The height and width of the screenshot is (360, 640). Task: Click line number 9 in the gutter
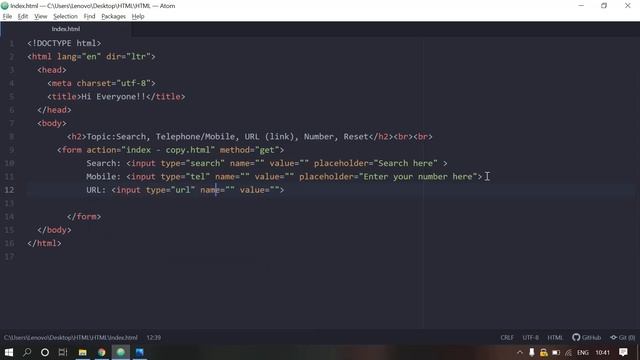11,150
